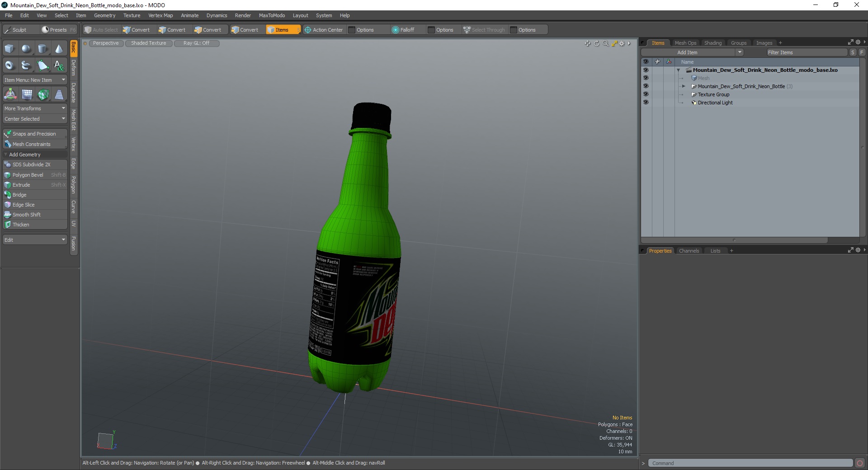The height and width of the screenshot is (470, 868).
Task: Maximize viewport with the orange arrows icon
Action: click(614, 43)
